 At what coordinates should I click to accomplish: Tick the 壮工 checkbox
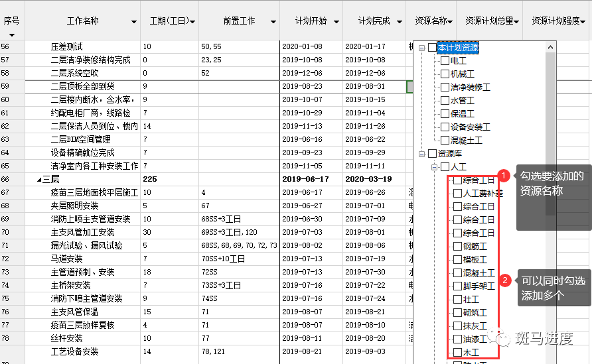pyautogui.click(x=457, y=300)
